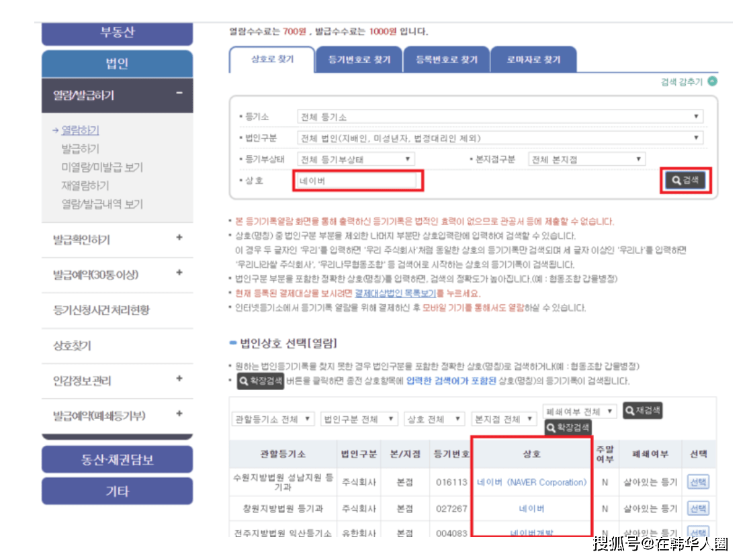Select the 열람하기 submenu link

tap(81, 130)
